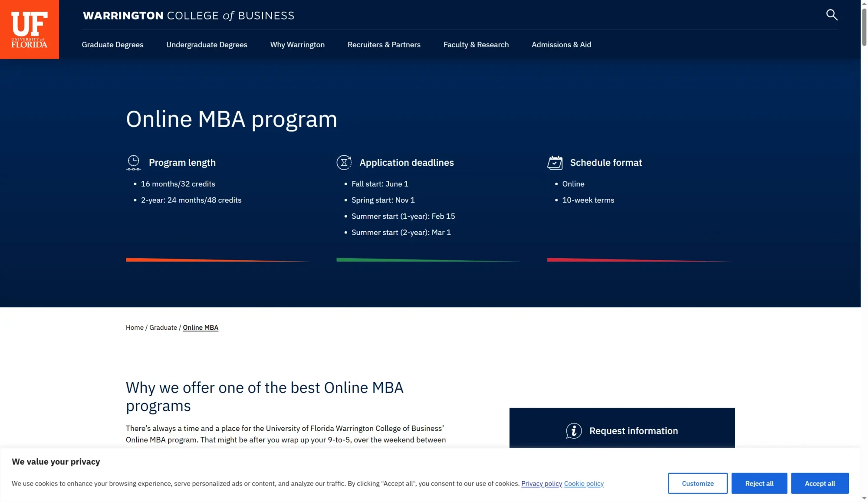Click the 'Program length' heading text
This screenshot has height=502, width=868.
[x=182, y=163]
